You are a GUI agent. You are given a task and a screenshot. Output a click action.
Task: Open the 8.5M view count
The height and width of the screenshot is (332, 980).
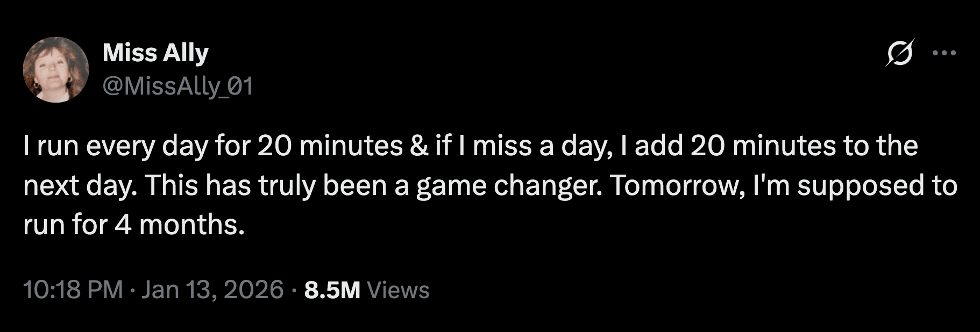click(x=332, y=290)
